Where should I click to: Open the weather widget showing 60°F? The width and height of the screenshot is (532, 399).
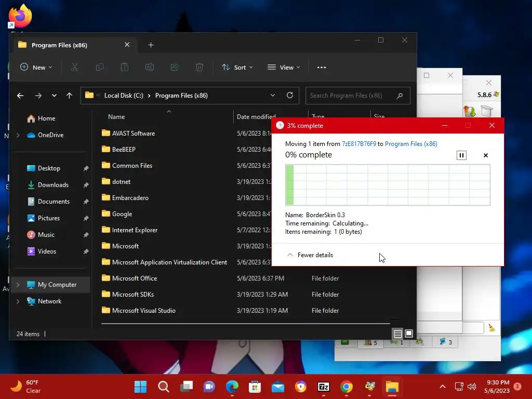[25, 387]
